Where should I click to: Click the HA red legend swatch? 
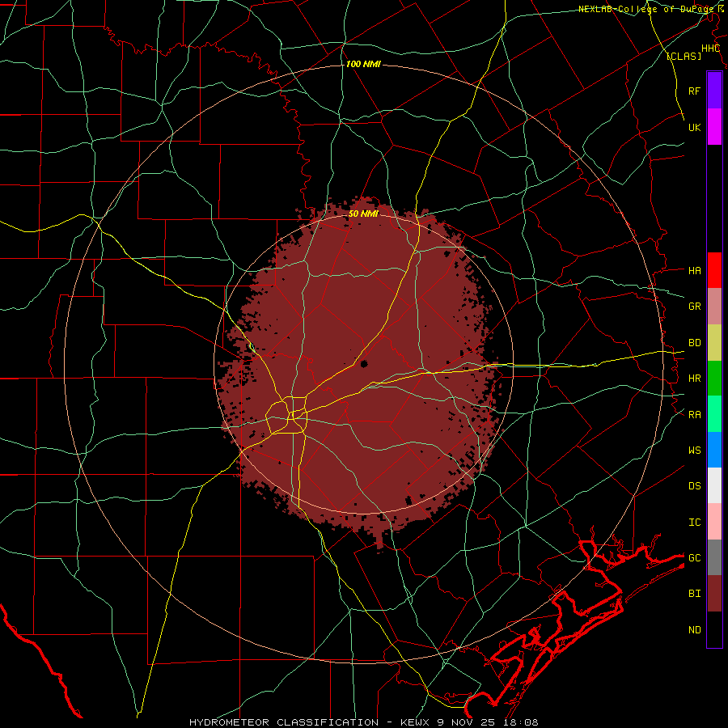pos(714,270)
